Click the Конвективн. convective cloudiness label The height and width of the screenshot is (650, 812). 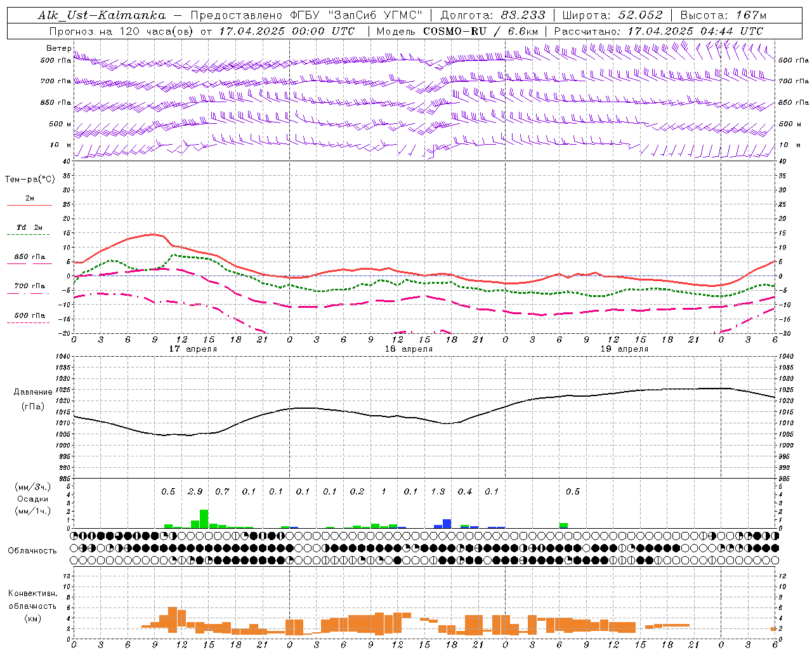click(x=32, y=594)
